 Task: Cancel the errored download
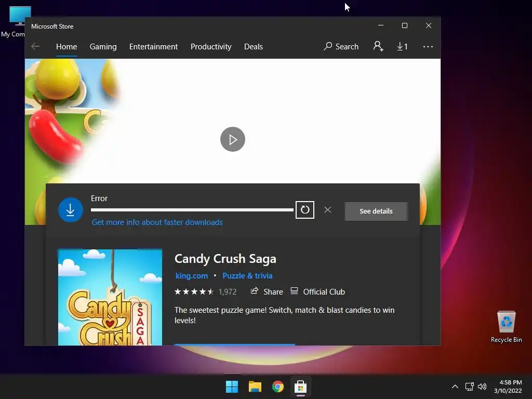327,210
